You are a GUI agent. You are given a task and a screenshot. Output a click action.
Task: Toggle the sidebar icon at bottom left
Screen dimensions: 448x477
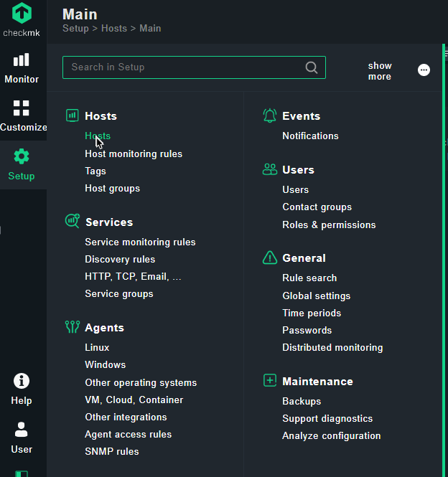(x=22, y=474)
